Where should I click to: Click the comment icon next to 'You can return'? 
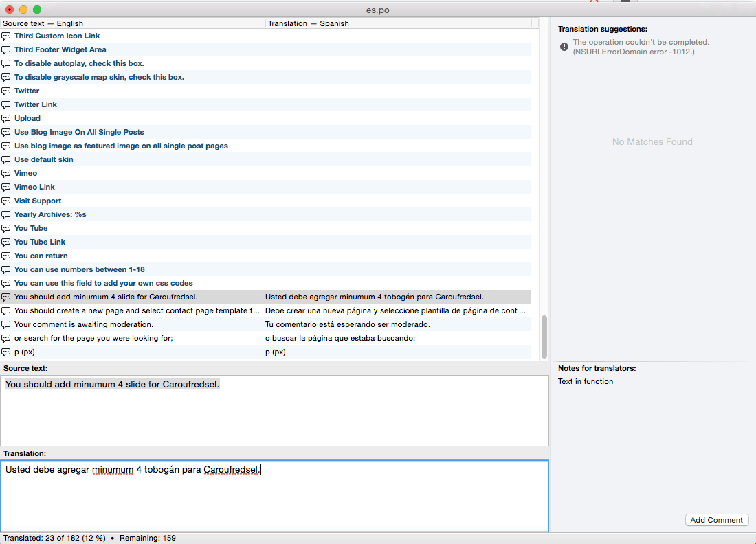6,256
